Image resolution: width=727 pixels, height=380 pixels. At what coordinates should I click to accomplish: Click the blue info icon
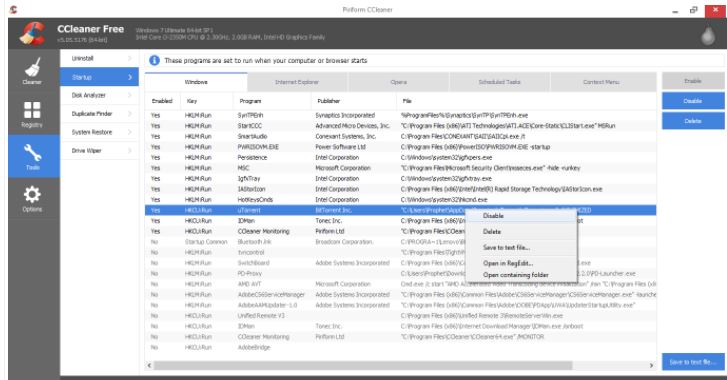154,61
